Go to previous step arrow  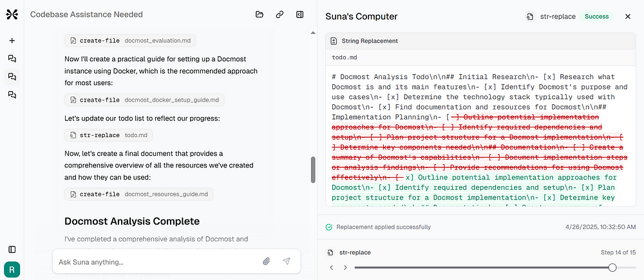coord(332,267)
